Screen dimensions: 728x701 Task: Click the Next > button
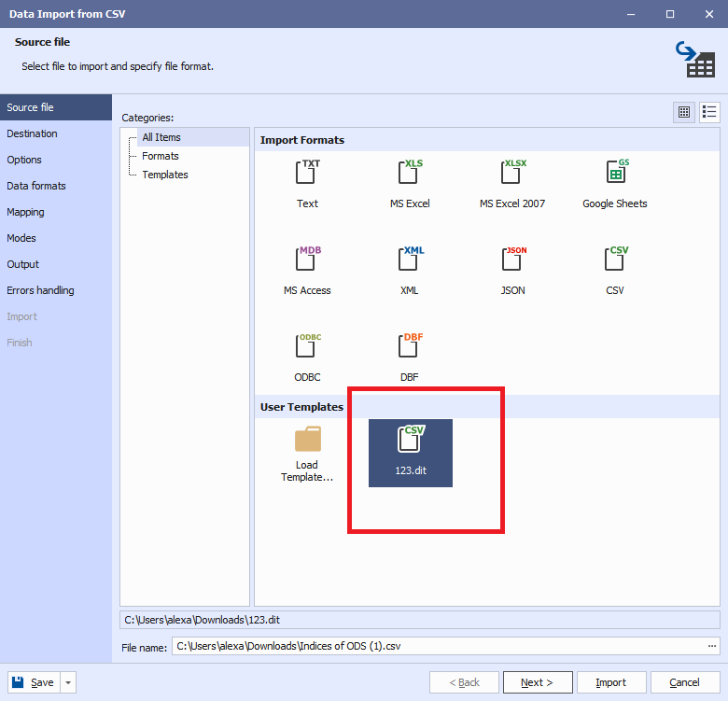tap(538, 682)
